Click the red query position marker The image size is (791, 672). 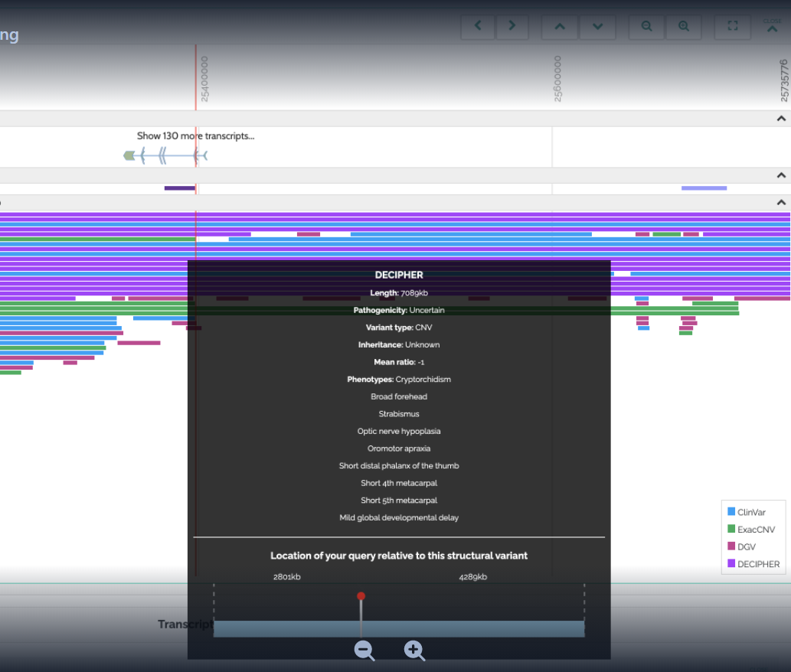361,596
